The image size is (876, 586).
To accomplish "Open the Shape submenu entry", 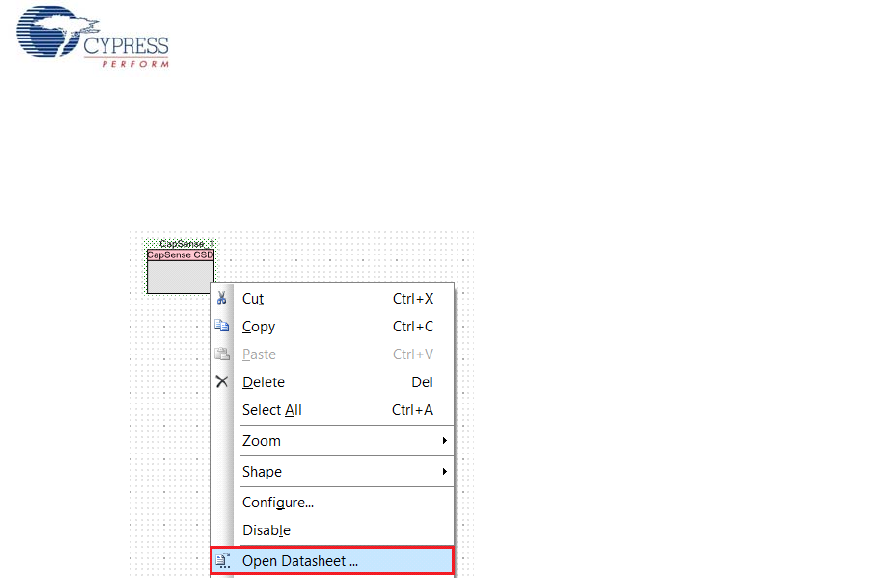I will [x=333, y=471].
